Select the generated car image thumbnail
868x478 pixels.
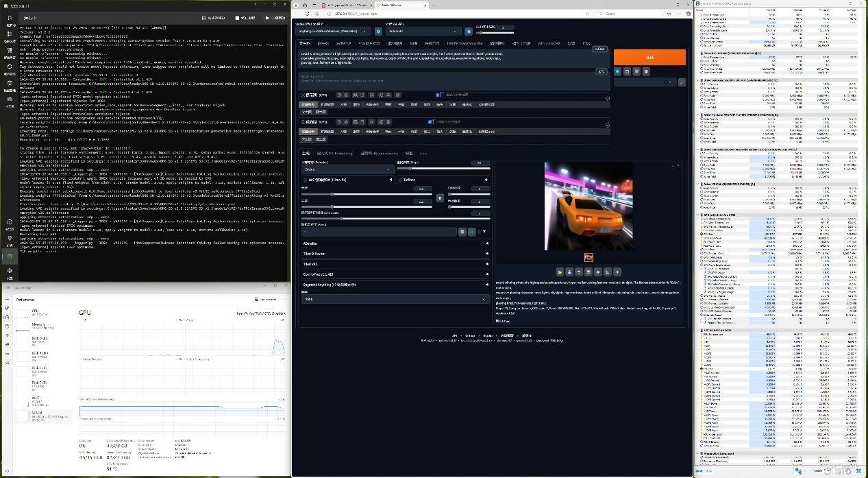point(588,257)
